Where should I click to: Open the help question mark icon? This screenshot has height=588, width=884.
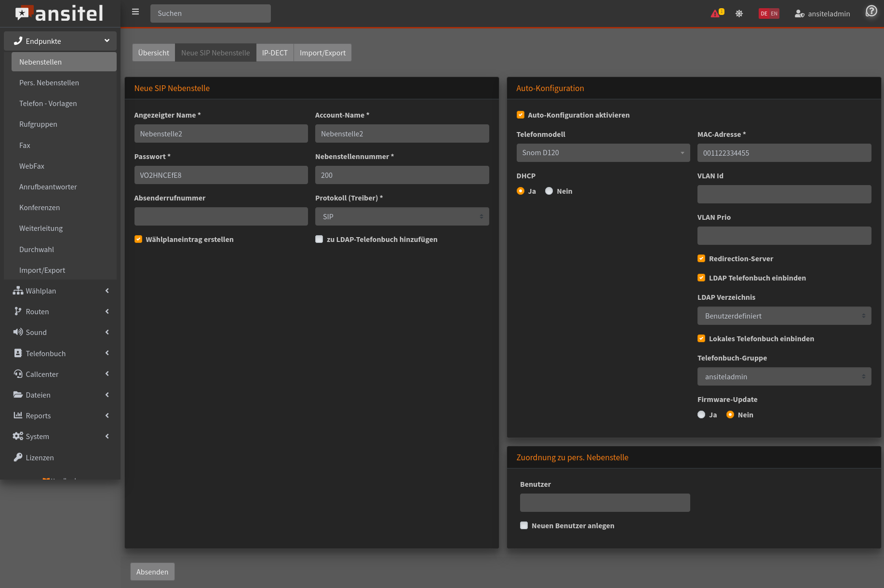point(871,11)
